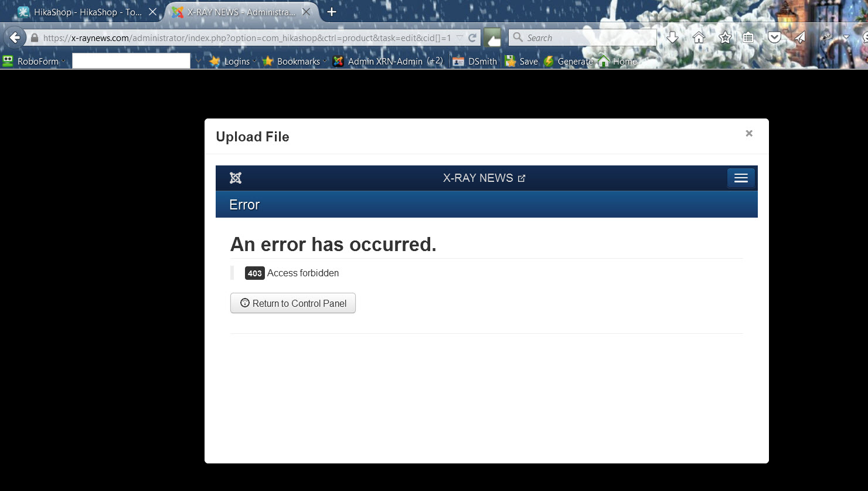Click the green image icon beside reload
The height and width of the screenshot is (491, 868).
coord(492,38)
